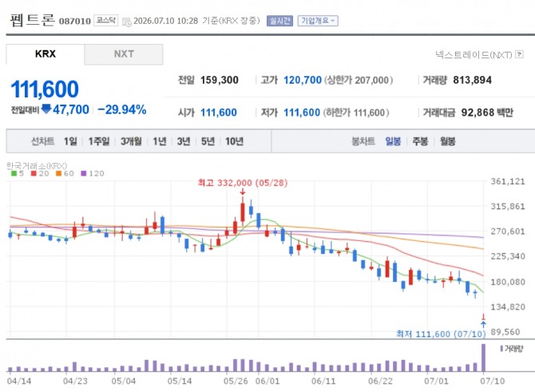Viewport: 535px width, 392px height.
Task: Click the green 5-day moving average swatch
Action: point(14,173)
